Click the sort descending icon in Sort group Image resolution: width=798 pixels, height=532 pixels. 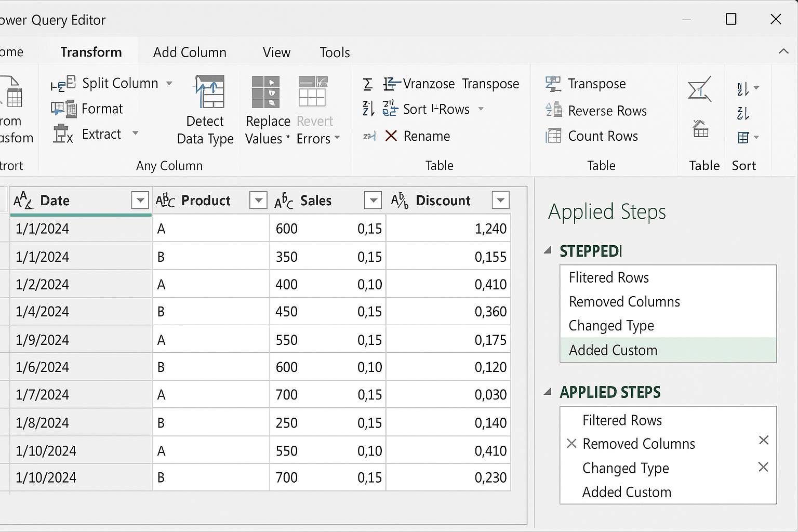tap(743, 113)
